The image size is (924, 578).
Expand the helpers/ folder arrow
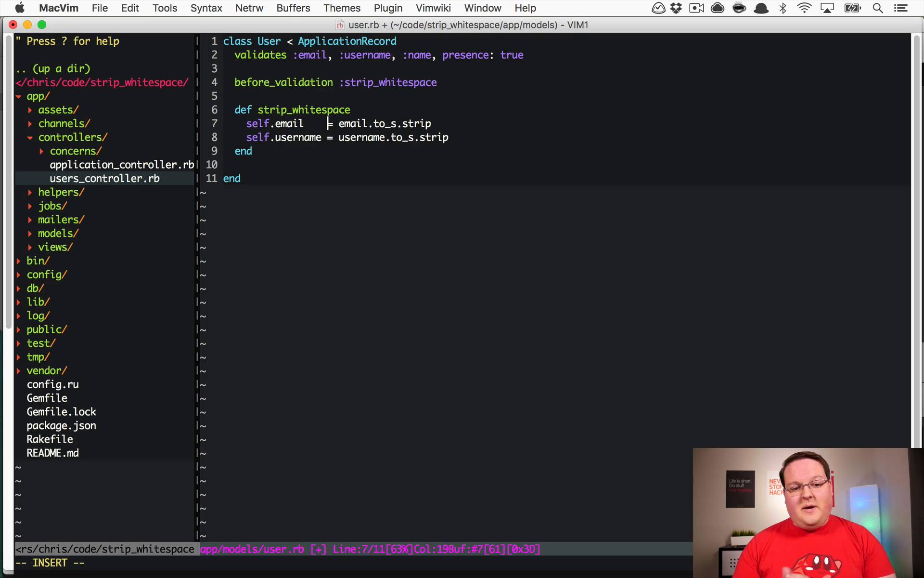pyautogui.click(x=30, y=193)
